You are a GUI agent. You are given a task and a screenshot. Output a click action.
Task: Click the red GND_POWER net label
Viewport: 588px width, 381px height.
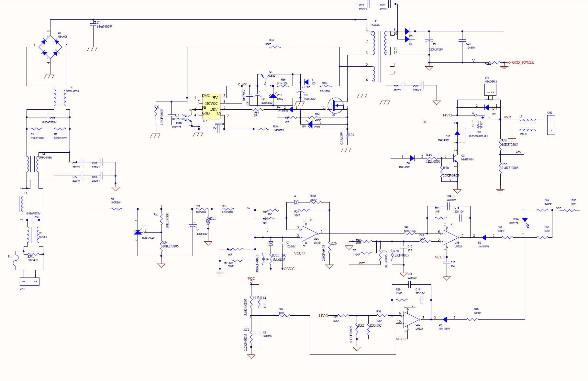523,62
